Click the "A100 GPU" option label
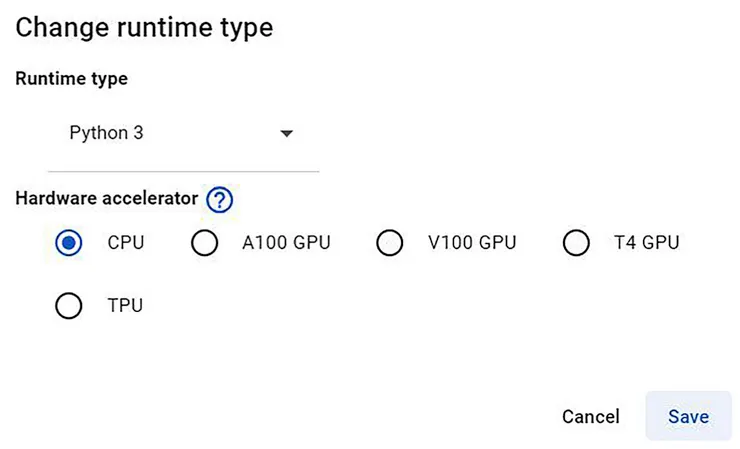This screenshot has width=740, height=449. [286, 243]
